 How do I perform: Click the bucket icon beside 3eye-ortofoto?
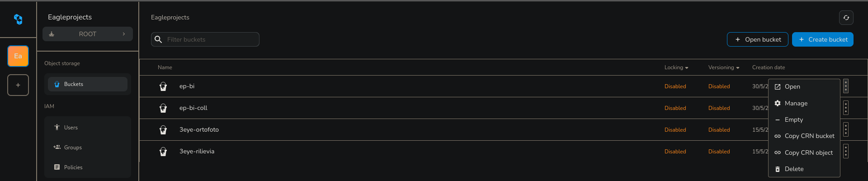coord(163,130)
